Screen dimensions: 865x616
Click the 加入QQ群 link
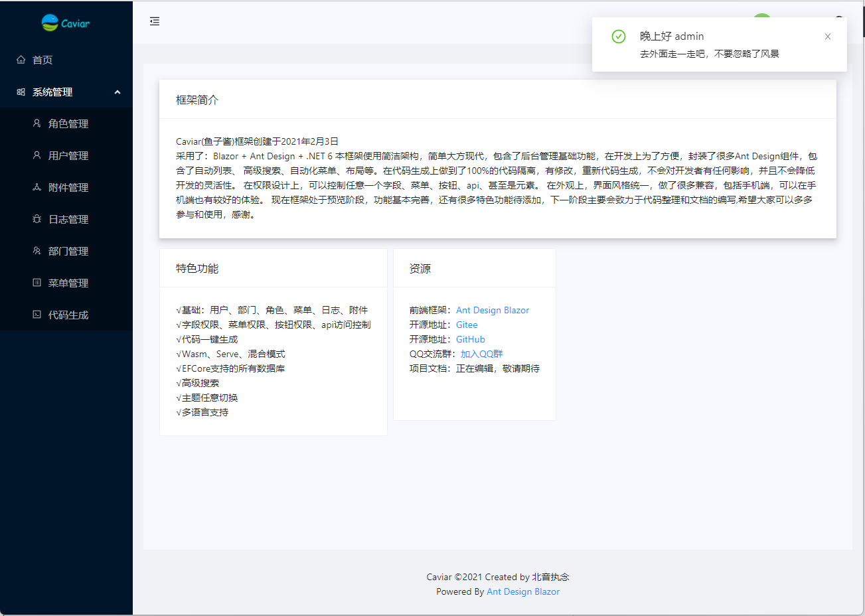(482, 354)
